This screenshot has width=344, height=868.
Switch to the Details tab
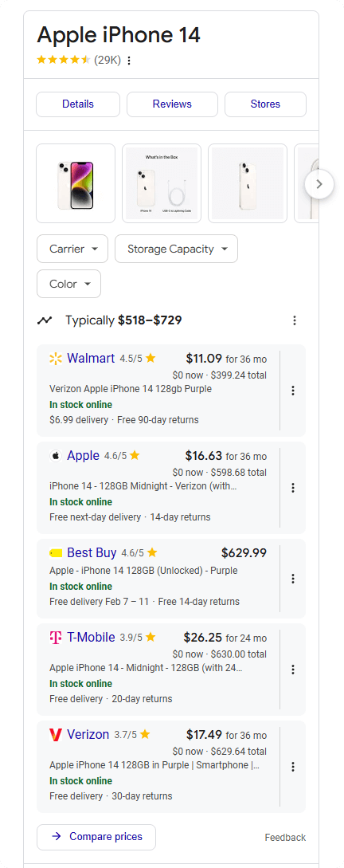click(78, 104)
